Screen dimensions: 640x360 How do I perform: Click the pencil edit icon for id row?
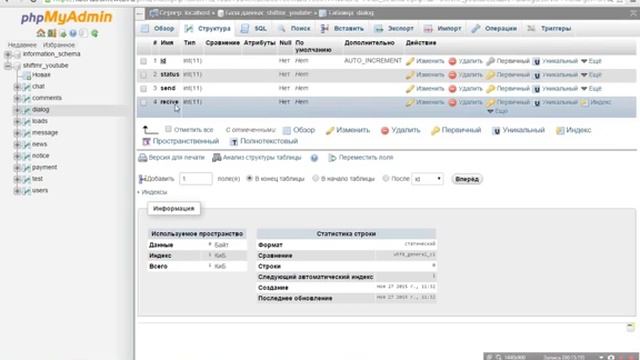[410, 61]
